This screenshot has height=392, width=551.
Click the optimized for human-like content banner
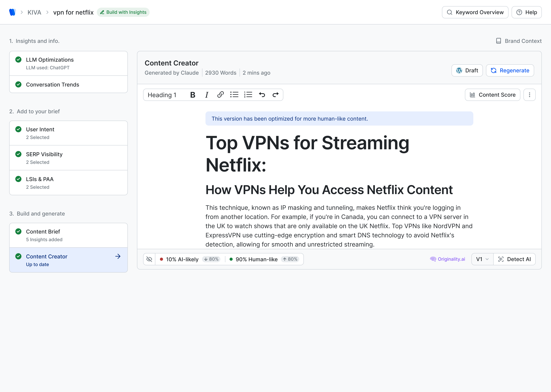coord(339,118)
